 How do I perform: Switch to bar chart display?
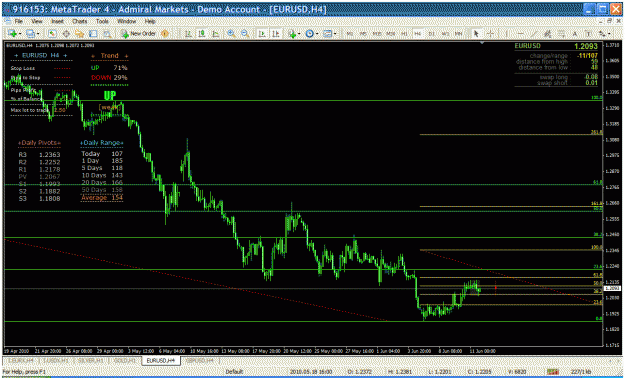click(188, 34)
